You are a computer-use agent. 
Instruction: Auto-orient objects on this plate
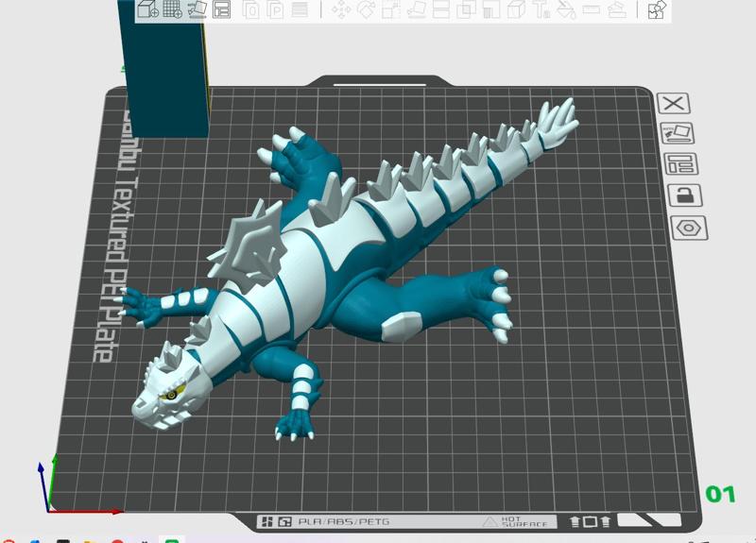pos(678,133)
